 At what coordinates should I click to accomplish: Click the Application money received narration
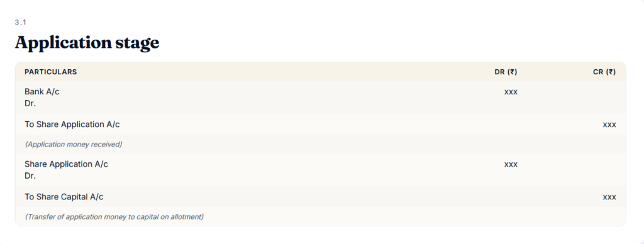pyautogui.click(x=74, y=144)
